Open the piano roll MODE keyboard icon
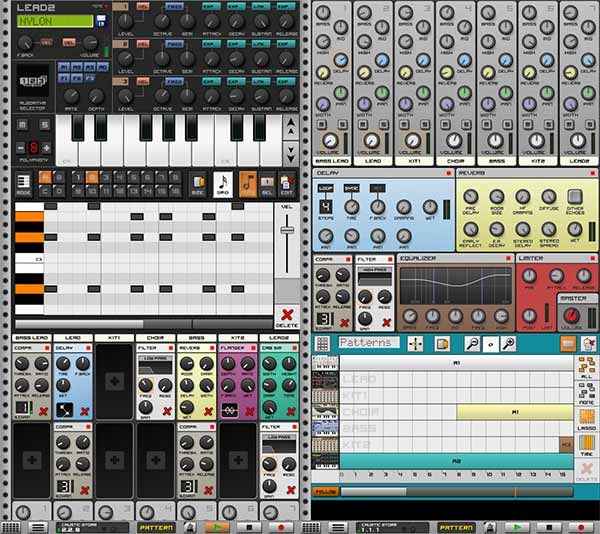 coord(23,184)
